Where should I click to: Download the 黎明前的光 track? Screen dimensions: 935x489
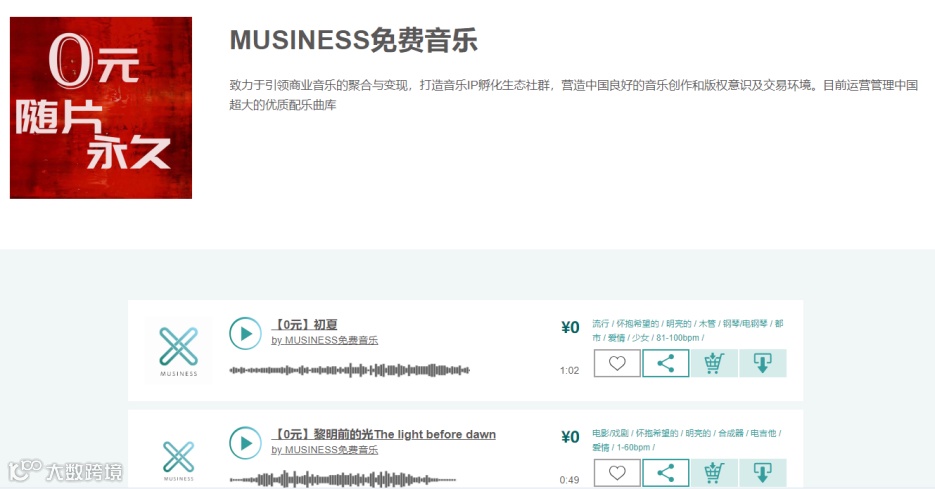click(763, 473)
